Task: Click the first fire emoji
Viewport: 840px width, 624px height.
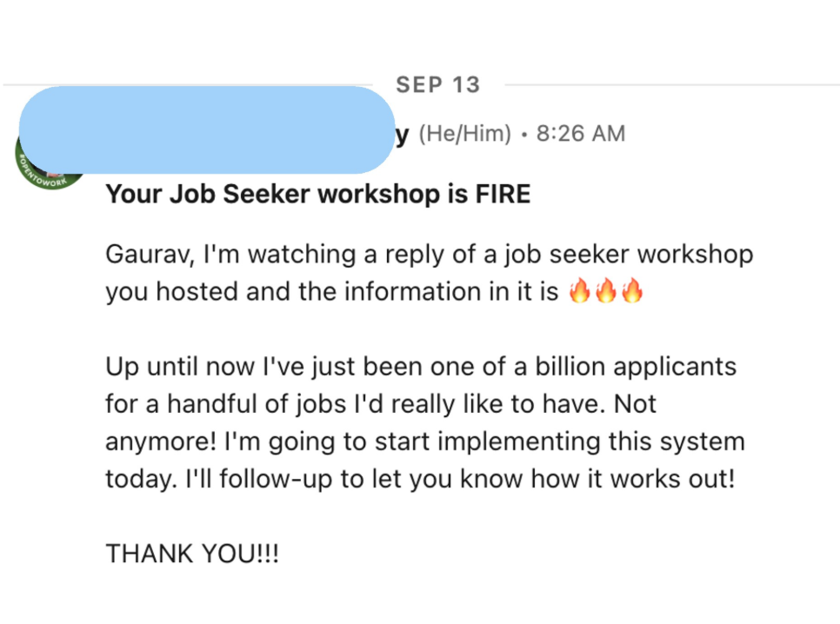Action: [x=580, y=291]
